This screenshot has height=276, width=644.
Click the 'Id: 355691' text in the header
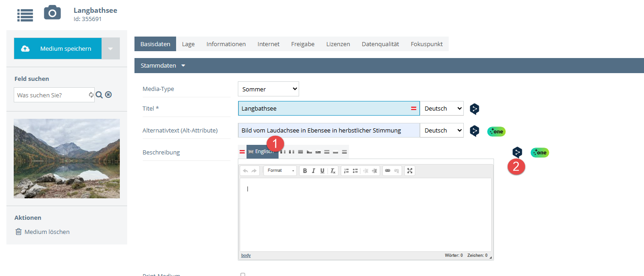click(x=87, y=19)
